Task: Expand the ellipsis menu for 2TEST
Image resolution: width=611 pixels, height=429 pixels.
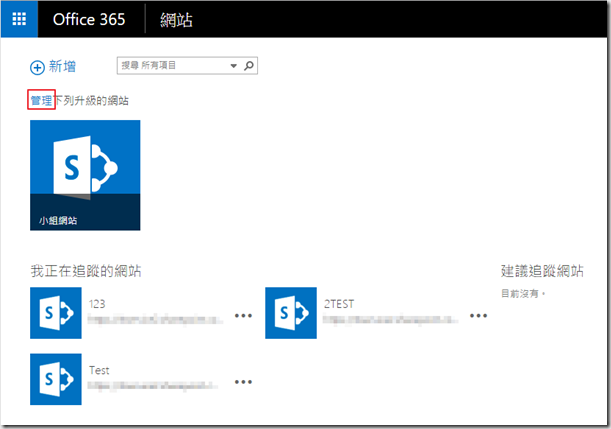Action: 478,315
